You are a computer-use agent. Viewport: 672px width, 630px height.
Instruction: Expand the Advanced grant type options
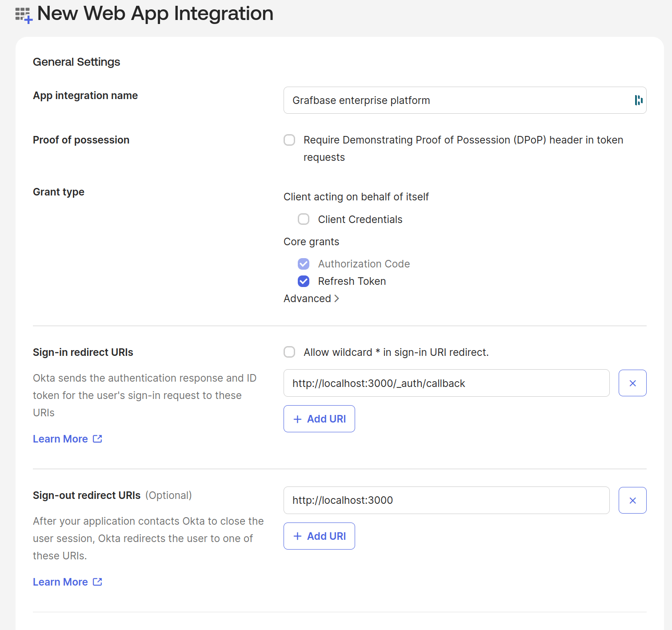[311, 298]
